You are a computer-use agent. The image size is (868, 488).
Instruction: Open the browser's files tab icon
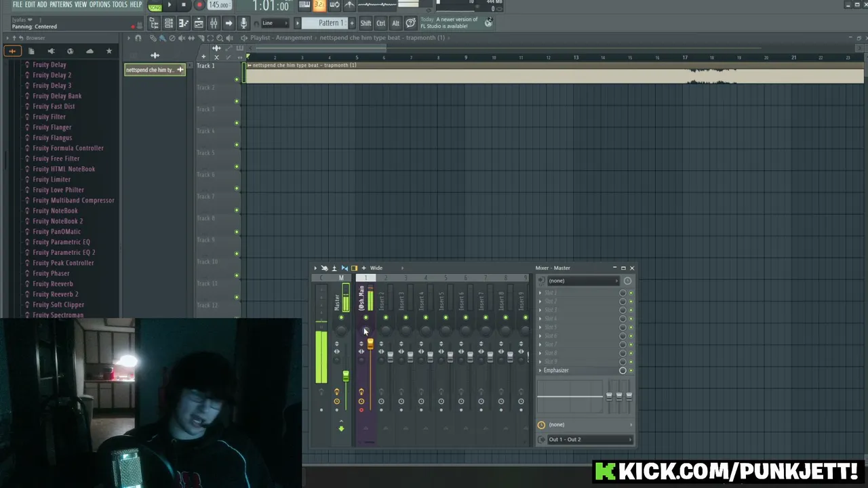pos(31,52)
